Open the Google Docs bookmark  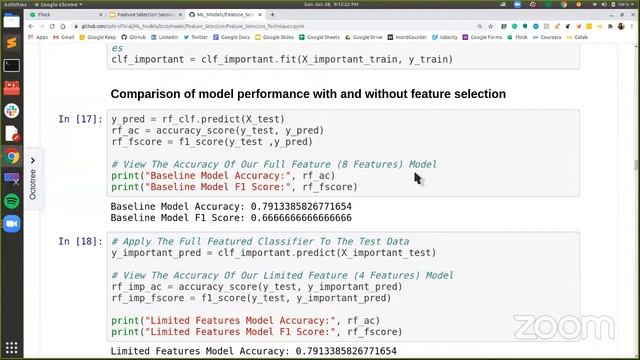tap(231, 37)
